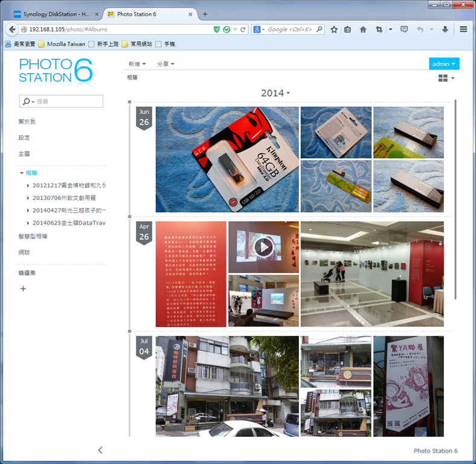476x464 pixels.
Task: Open the 精選集 sidebar item
Action: (27, 273)
